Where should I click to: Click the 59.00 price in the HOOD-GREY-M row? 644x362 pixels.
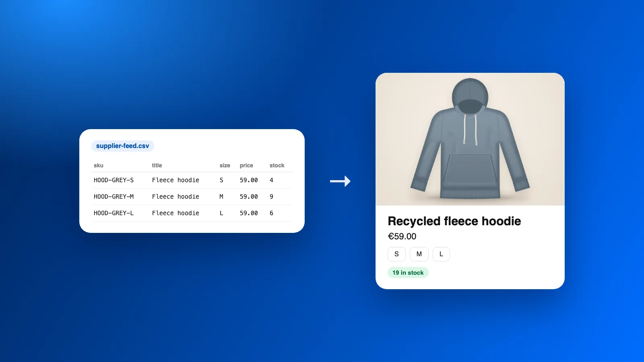click(x=249, y=197)
